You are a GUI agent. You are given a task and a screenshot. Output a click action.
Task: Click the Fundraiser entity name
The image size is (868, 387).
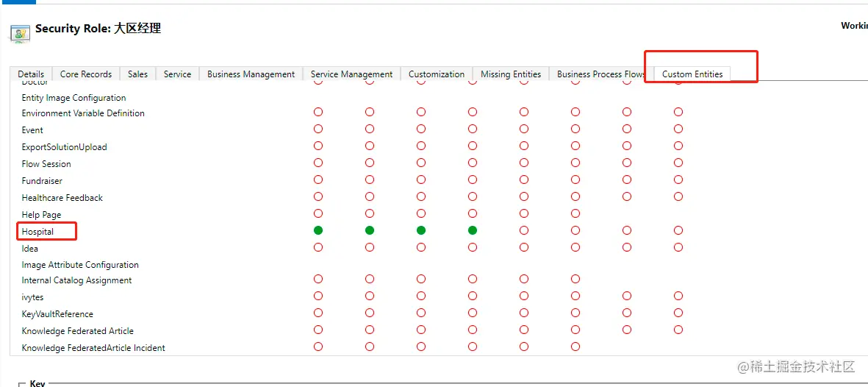point(42,181)
